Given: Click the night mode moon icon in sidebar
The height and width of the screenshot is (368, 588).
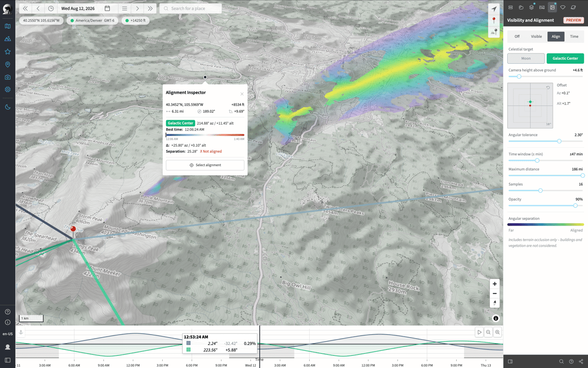Looking at the screenshot, I should coord(7,107).
